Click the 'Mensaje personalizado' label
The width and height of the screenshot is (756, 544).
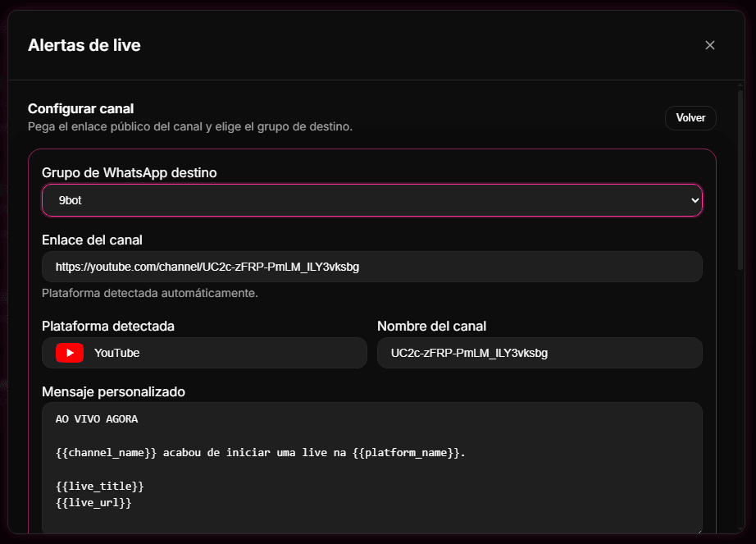113,392
